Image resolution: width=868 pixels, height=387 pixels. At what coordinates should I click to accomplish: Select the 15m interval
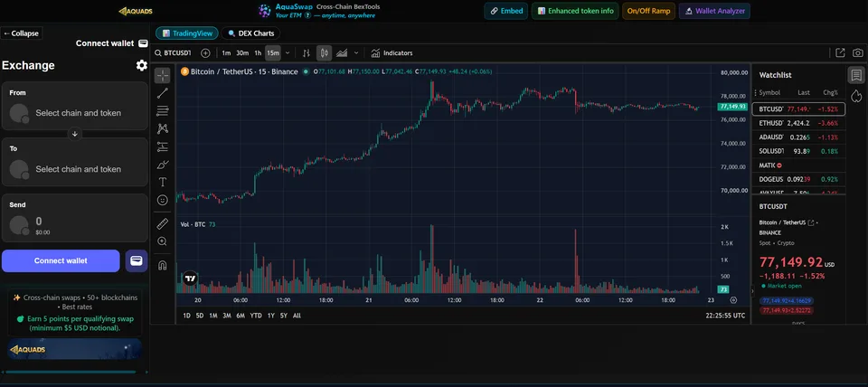(273, 53)
